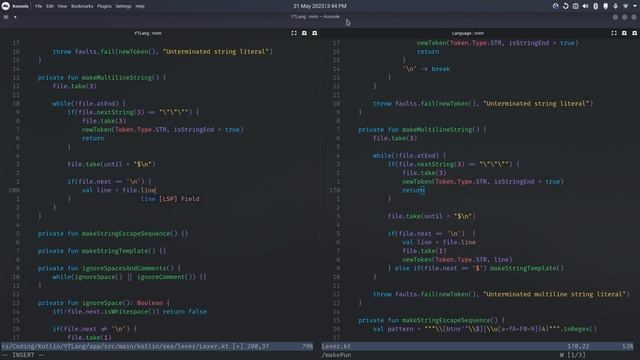Click line number 170 in right pane
This screenshot has width=640, height=360.
click(x=334, y=190)
